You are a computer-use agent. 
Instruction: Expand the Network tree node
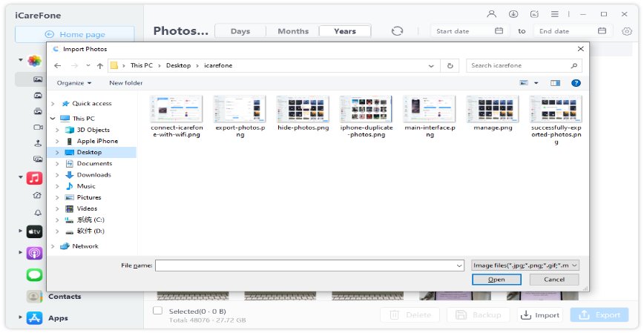click(x=53, y=246)
